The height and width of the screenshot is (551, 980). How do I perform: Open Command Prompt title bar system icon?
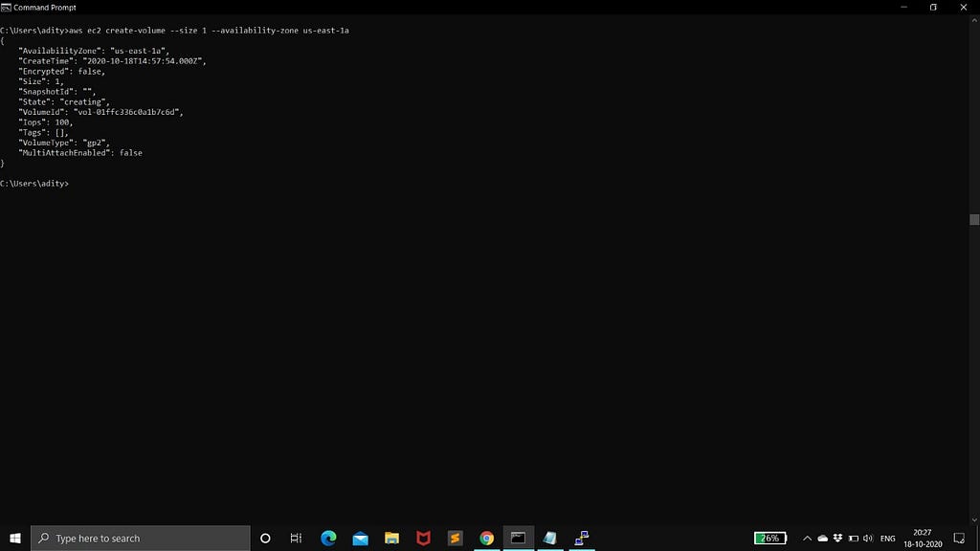pos(7,8)
